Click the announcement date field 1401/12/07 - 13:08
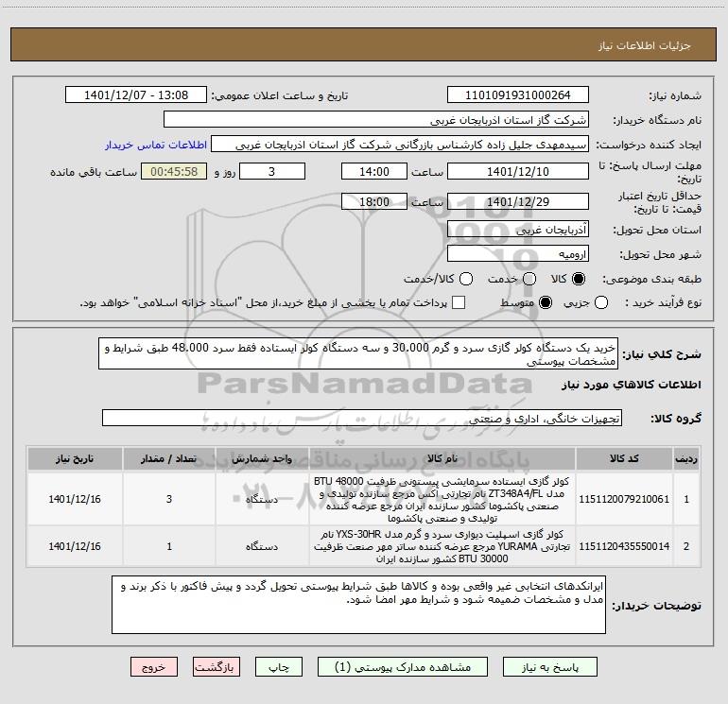The height and width of the screenshot is (704, 728). click(136, 94)
